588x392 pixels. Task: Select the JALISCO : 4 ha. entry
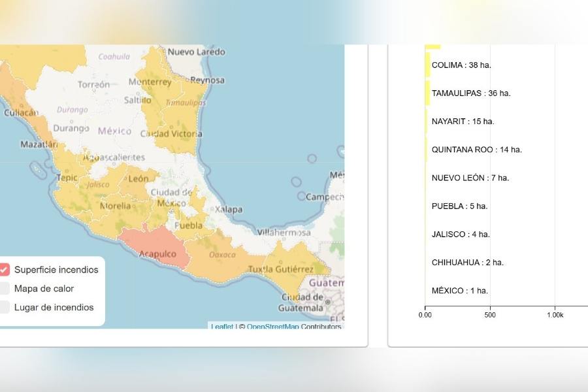tap(461, 234)
